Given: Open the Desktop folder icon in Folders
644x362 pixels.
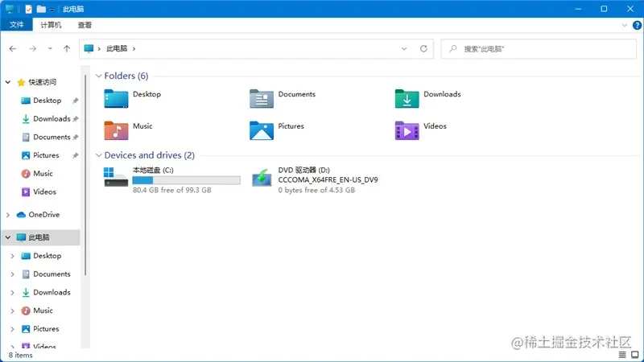Looking at the screenshot, I should [x=116, y=99].
